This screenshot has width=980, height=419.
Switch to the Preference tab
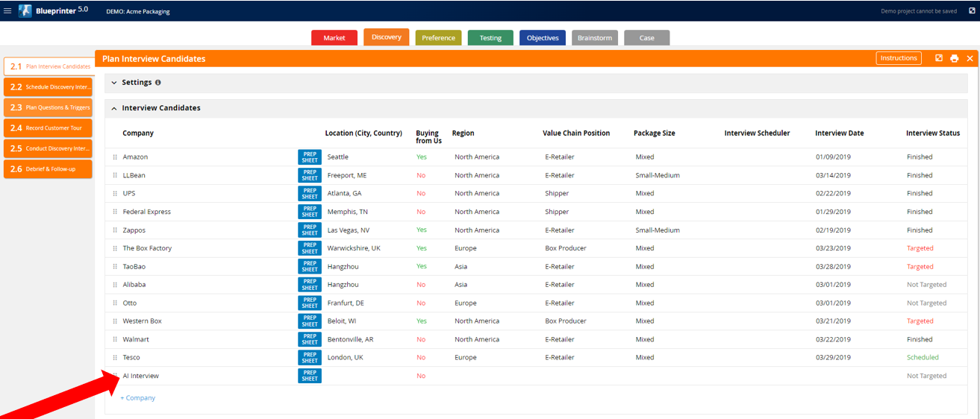tap(439, 38)
